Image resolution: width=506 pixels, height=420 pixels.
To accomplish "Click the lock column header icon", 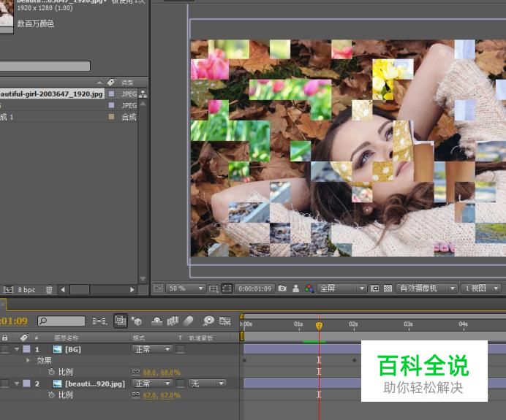I will point(5,337).
